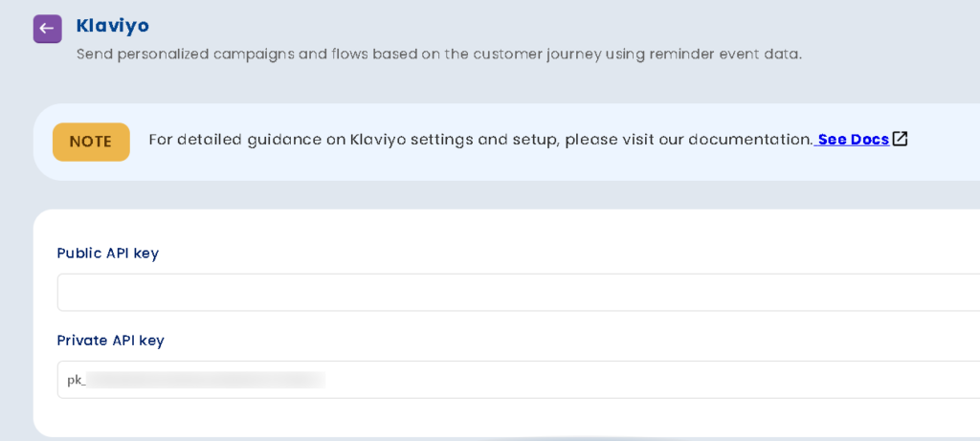The image size is (980, 441).
Task: Click the yellow NOTE badge
Action: click(91, 142)
